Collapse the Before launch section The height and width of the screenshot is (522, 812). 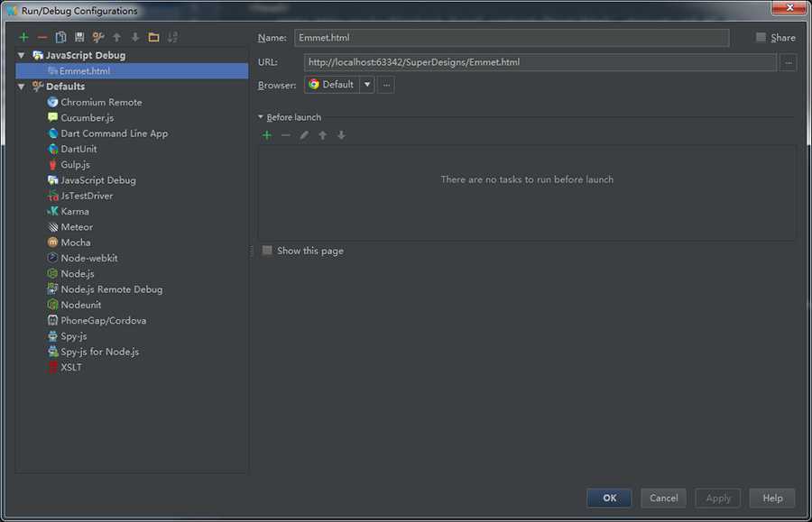(x=261, y=117)
